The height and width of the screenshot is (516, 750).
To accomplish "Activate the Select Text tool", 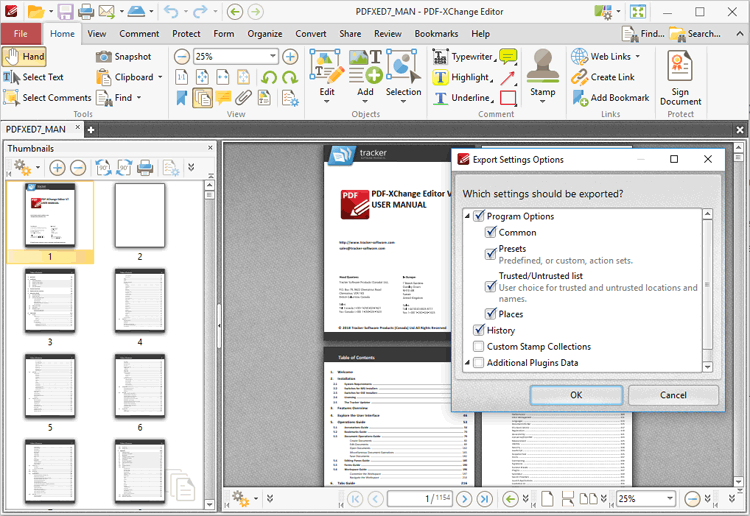I will (x=33, y=77).
